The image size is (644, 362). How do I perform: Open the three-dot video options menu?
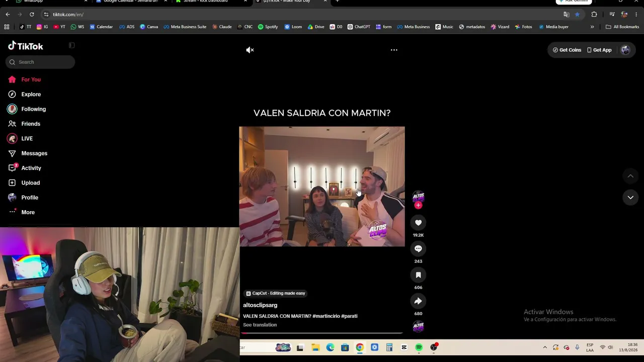click(x=394, y=50)
